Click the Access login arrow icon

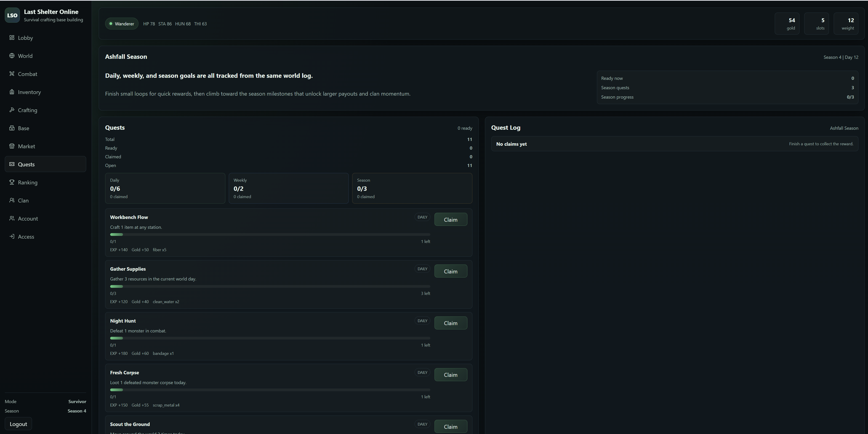click(x=12, y=236)
